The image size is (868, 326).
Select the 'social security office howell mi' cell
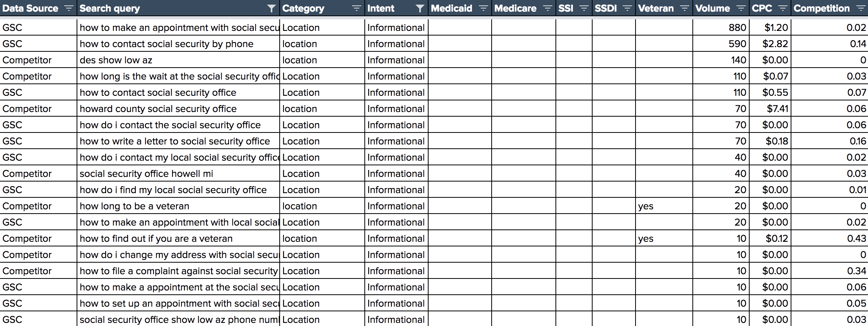pyautogui.click(x=178, y=173)
